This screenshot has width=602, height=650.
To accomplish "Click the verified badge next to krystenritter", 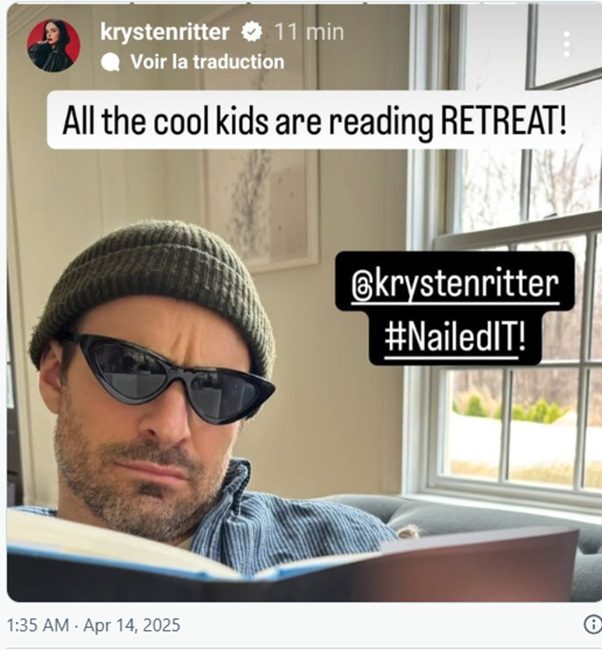I will (x=252, y=32).
